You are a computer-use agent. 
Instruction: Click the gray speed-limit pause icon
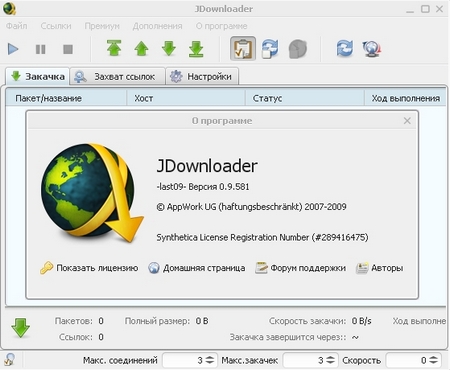click(298, 49)
